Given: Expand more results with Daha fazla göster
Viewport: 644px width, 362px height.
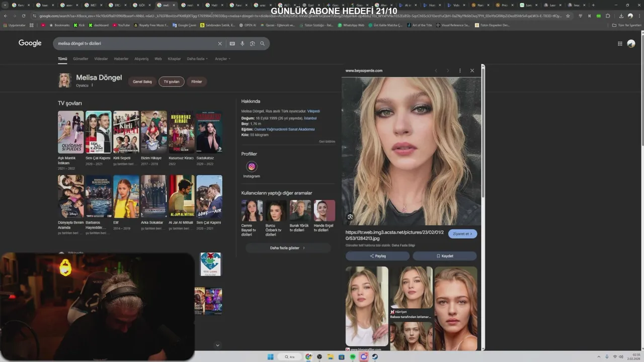Looking at the screenshot, I should coord(288,248).
